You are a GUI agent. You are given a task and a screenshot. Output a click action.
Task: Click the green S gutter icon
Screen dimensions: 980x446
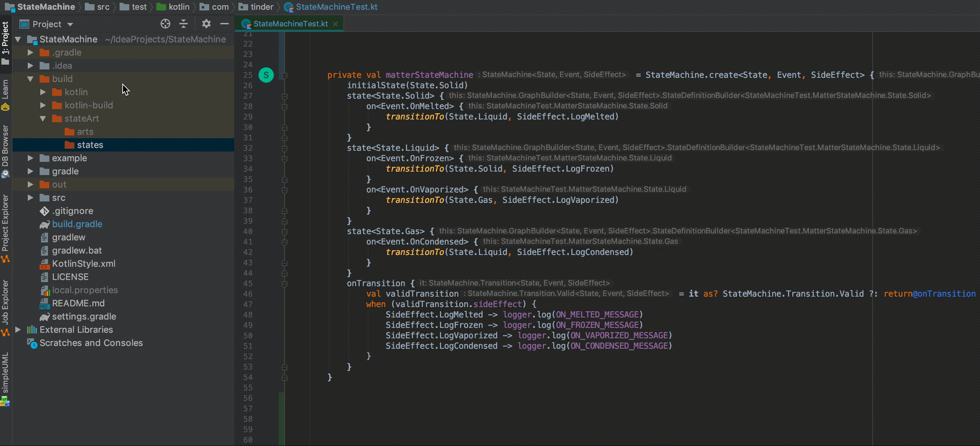click(x=266, y=75)
